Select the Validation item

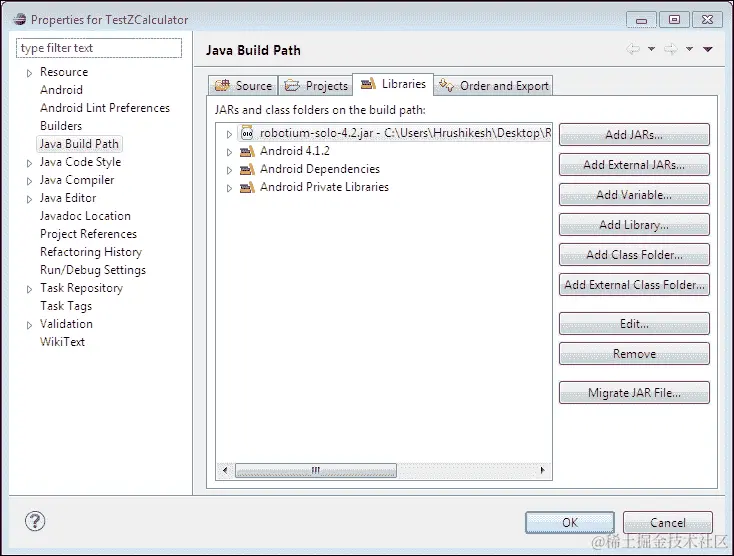(66, 324)
